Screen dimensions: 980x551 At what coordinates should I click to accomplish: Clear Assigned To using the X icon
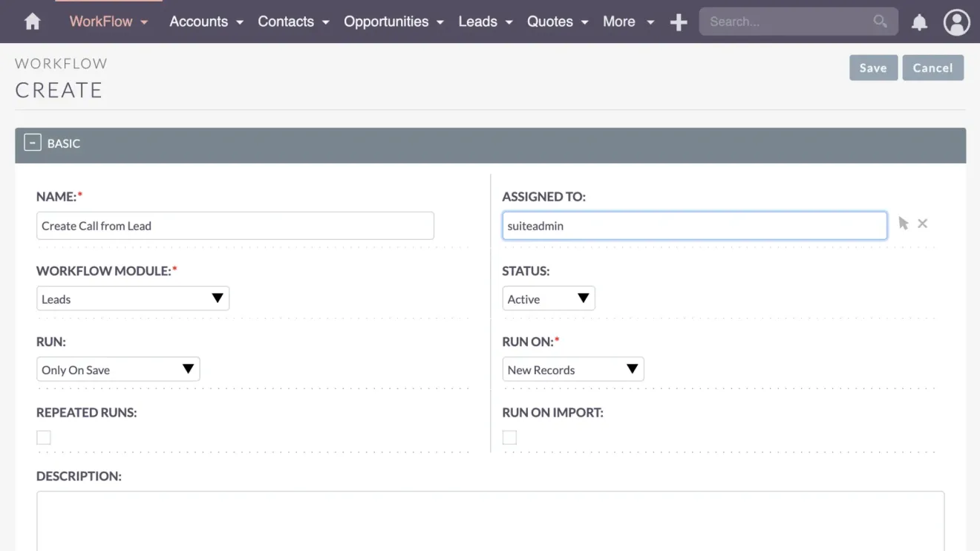922,223
